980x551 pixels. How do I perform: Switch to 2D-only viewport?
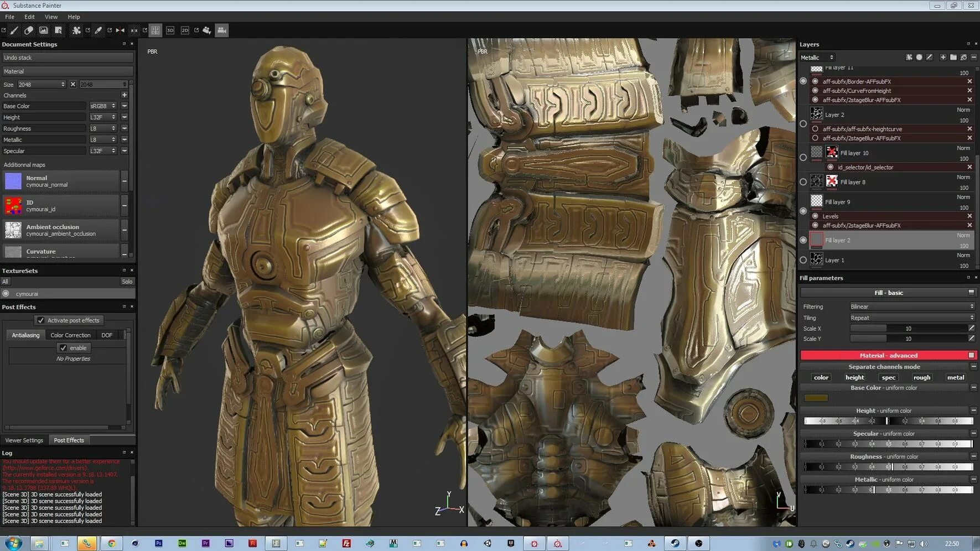pos(185,30)
